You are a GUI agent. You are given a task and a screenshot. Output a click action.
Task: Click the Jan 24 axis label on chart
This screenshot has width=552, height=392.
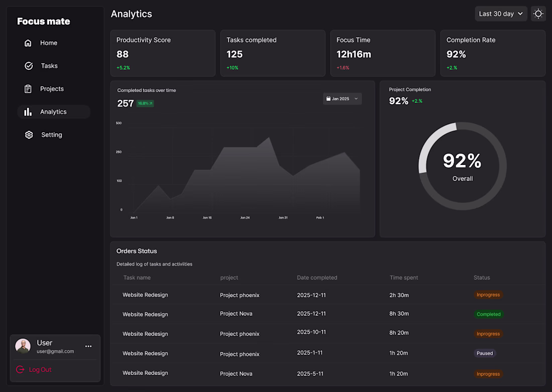pyautogui.click(x=245, y=218)
